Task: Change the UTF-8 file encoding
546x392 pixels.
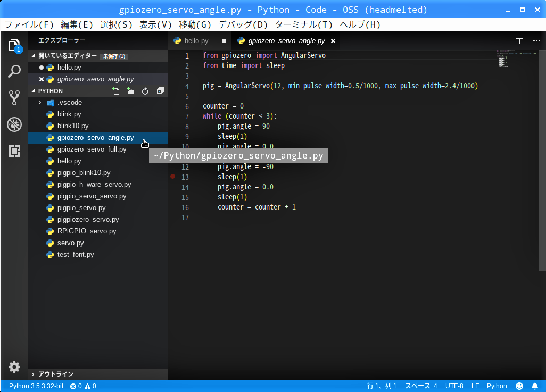Action: [454, 386]
